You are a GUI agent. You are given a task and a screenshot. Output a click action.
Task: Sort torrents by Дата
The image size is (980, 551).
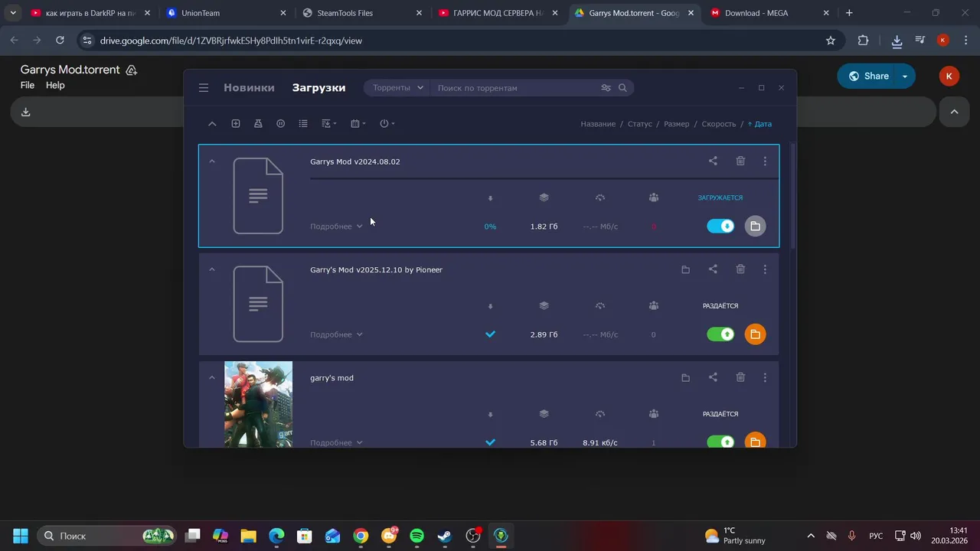click(x=759, y=124)
